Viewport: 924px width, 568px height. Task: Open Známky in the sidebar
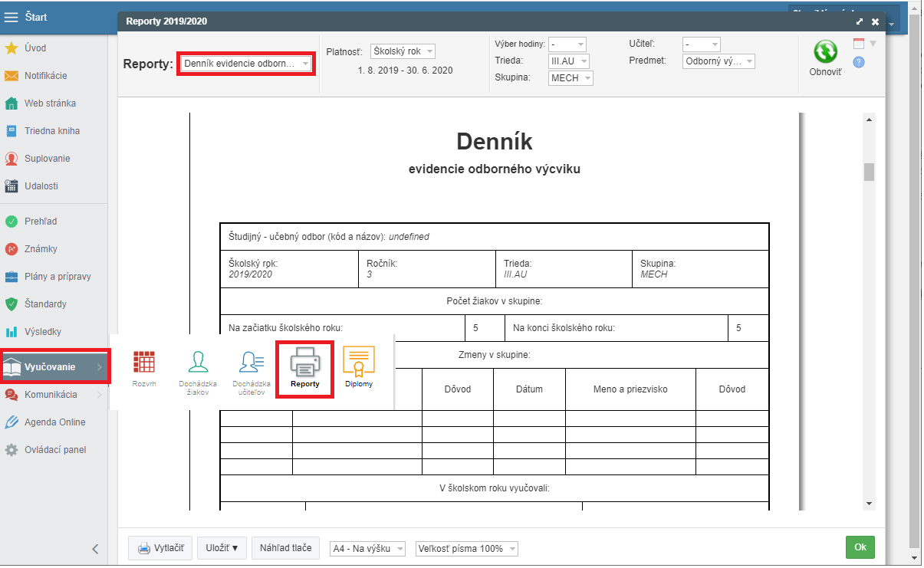(x=41, y=249)
